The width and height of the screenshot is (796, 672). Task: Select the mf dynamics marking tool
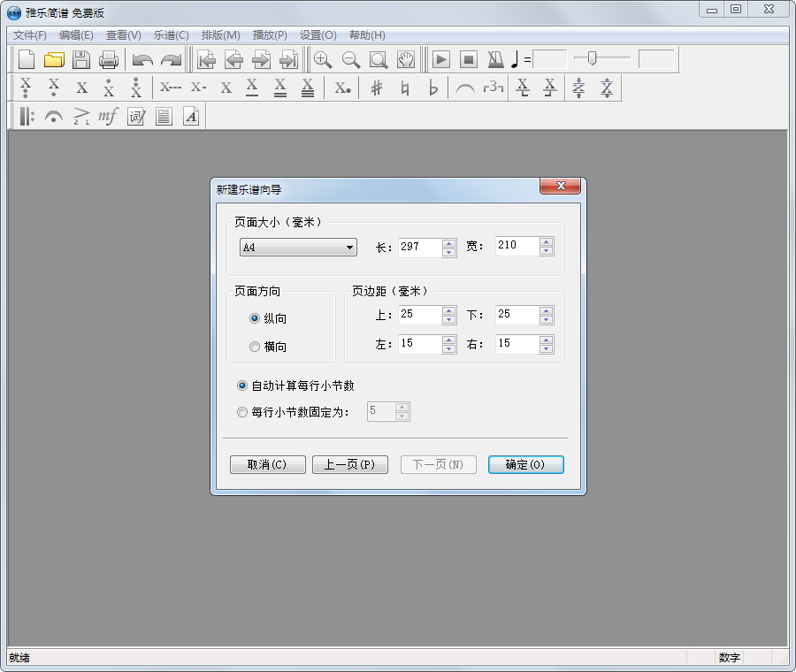[x=107, y=115]
